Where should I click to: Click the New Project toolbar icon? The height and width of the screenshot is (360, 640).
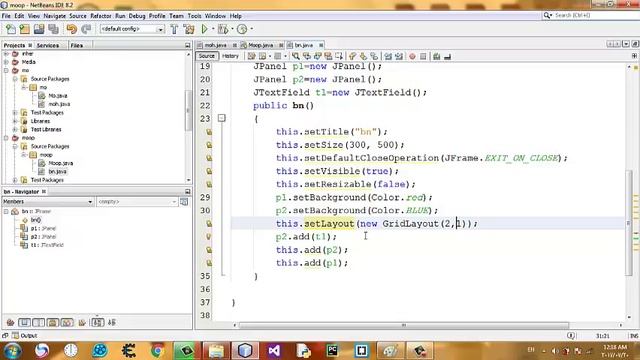point(24,29)
